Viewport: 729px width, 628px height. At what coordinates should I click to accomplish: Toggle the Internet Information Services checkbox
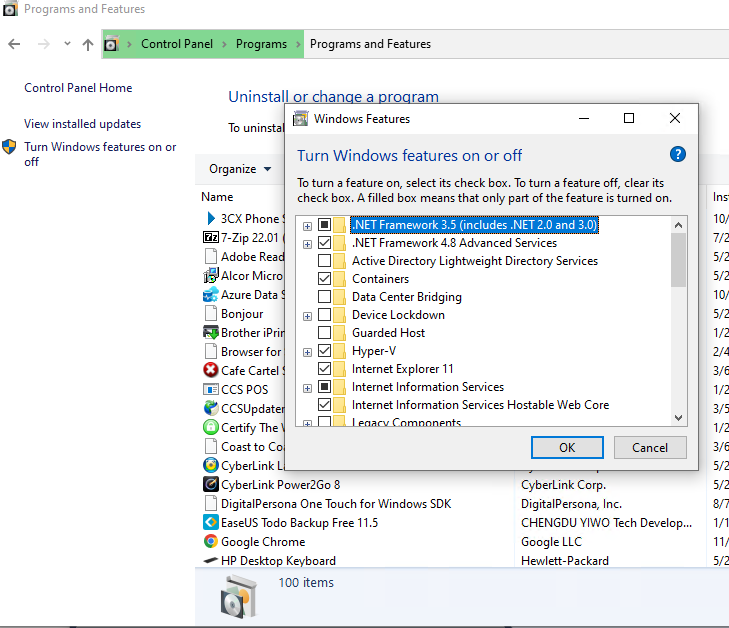[x=325, y=387]
